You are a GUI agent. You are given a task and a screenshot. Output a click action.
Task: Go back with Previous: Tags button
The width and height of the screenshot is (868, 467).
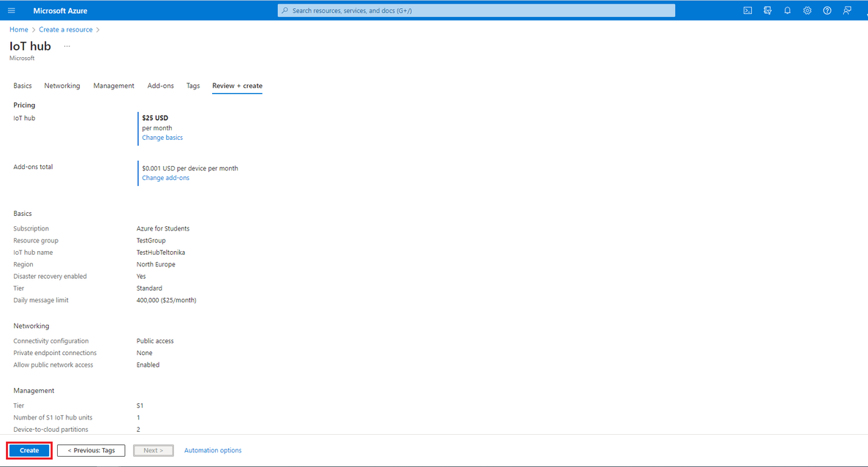tap(91, 450)
